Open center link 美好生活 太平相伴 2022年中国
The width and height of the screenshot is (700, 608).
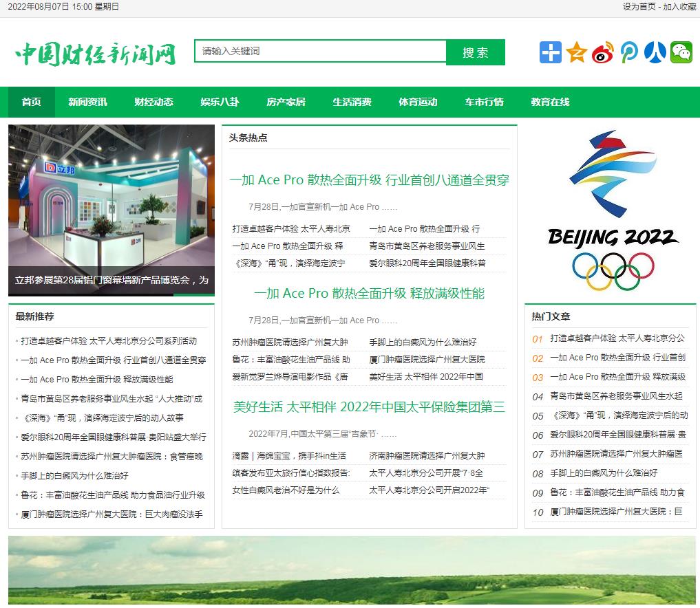coord(426,376)
